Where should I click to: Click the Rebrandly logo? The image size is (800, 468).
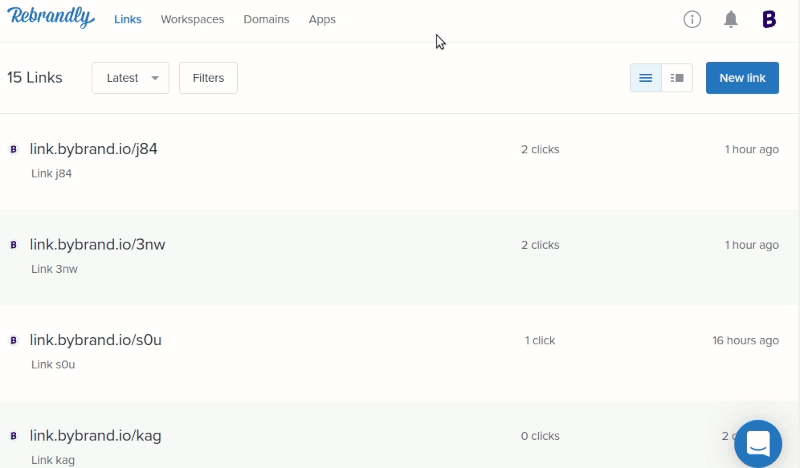tap(51, 17)
